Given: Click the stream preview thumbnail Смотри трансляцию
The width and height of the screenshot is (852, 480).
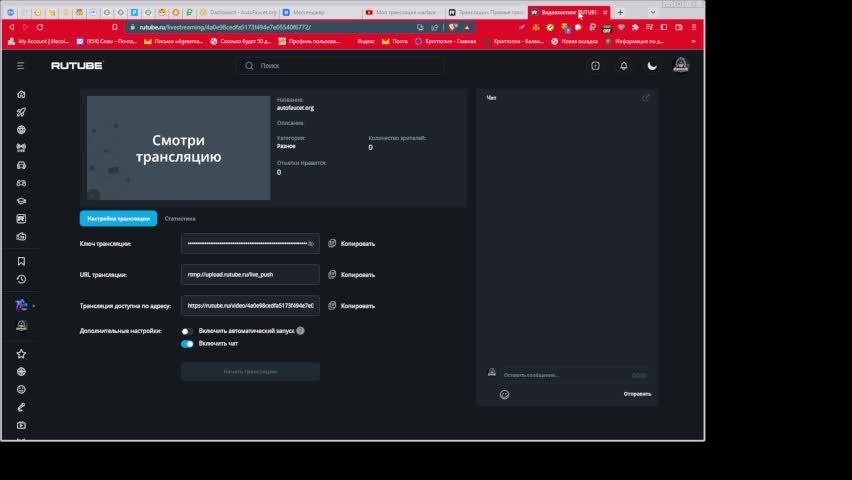Looking at the screenshot, I should 179,148.
